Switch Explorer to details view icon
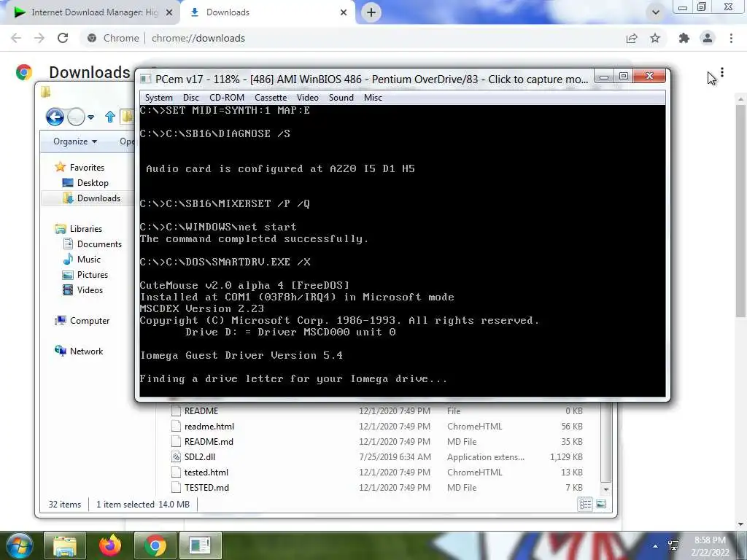Screen dimensions: 747x560 [x=586, y=504]
